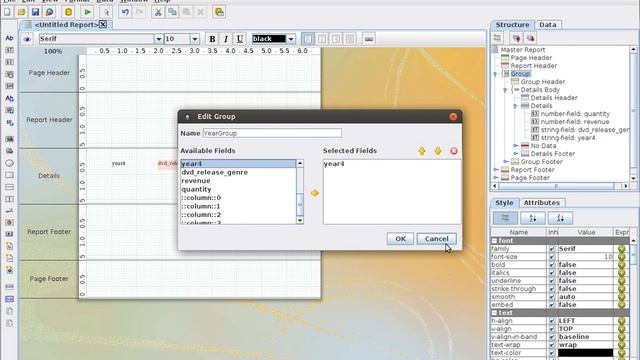Collapse the Group node in Structure tree
The height and width of the screenshot is (360, 640).
pyautogui.click(x=496, y=74)
